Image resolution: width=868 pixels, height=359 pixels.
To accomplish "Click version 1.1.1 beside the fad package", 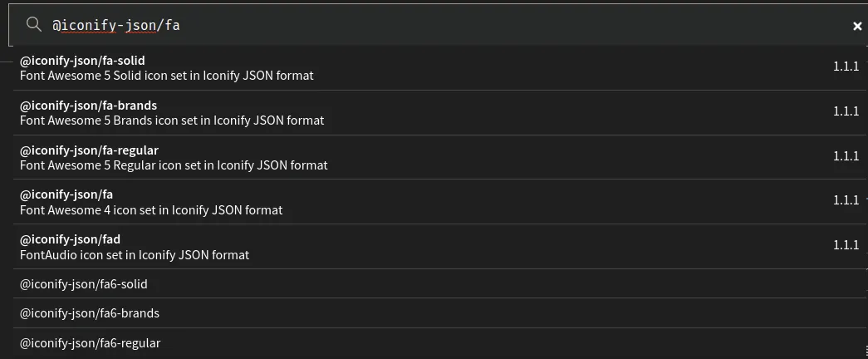I will point(846,245).
